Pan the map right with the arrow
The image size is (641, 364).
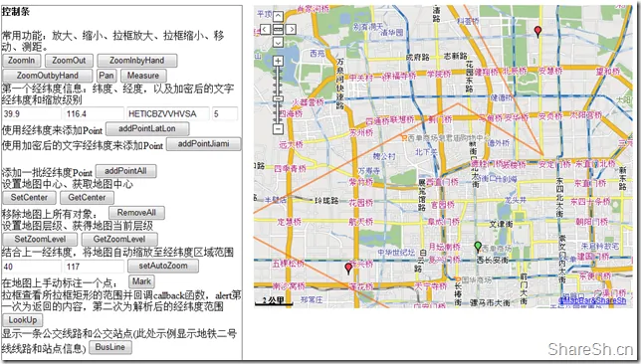[x=291, y=29]
